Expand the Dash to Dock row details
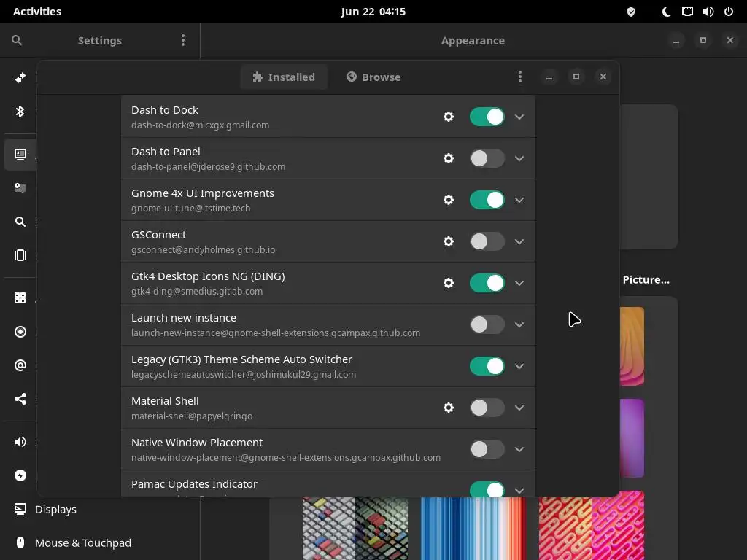 [519, 117]
